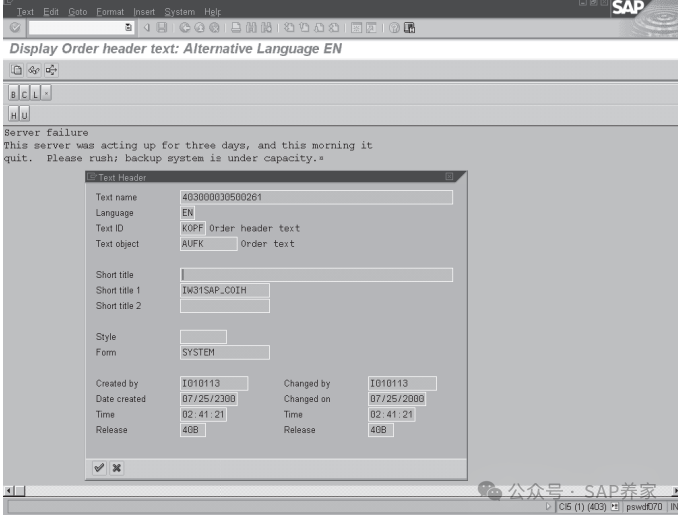
Task: Click the Cancel icon in the standard toolbar
Action: [x=214, y=28]
